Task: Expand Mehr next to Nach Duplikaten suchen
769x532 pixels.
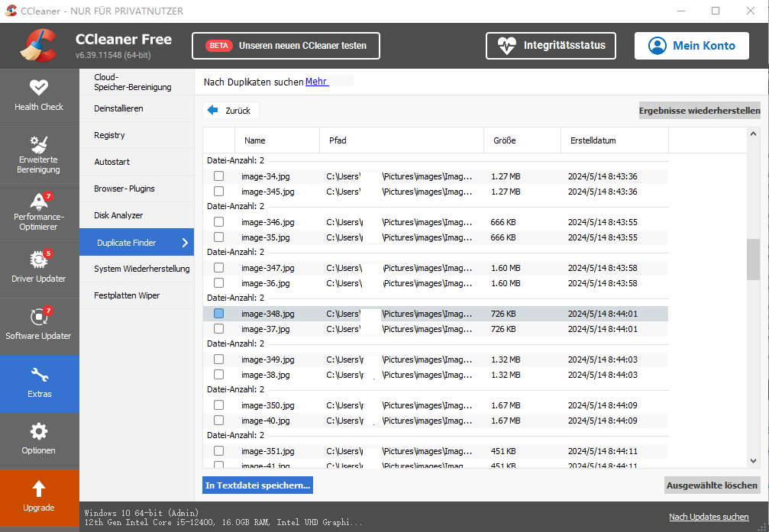Action: (316, 81)
